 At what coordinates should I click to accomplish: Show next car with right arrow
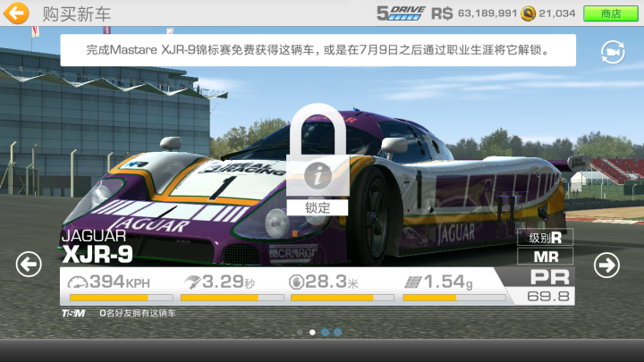(x=606, y=265)
